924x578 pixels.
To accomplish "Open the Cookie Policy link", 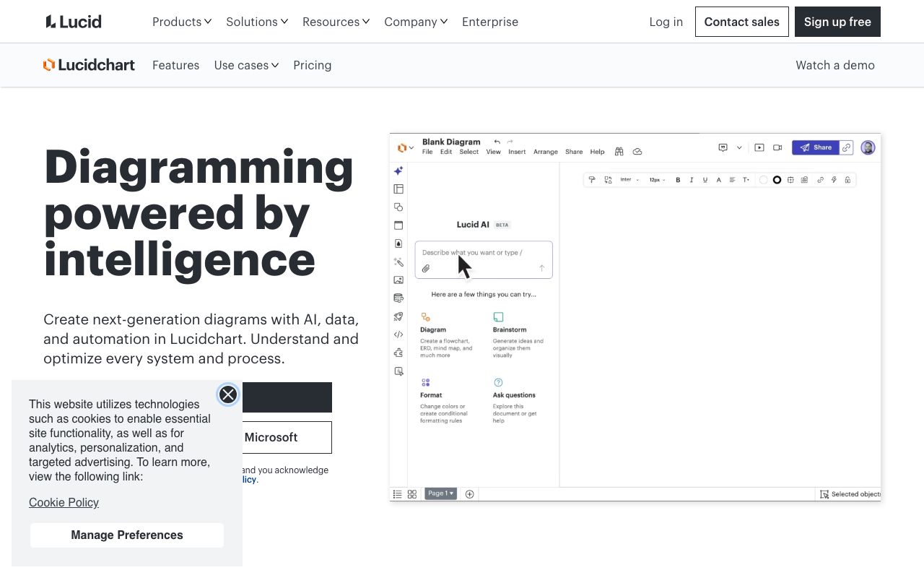I will tap(64, 502).
